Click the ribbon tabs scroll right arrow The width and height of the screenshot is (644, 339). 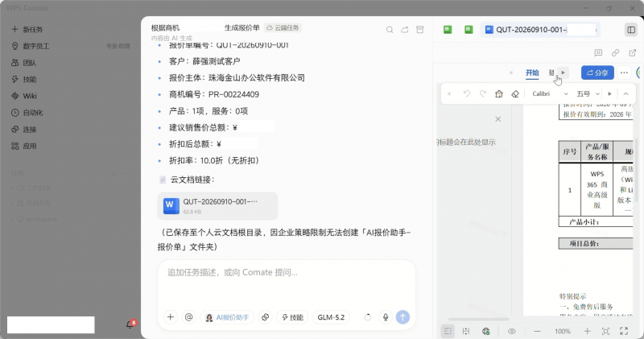click(563, 72)
